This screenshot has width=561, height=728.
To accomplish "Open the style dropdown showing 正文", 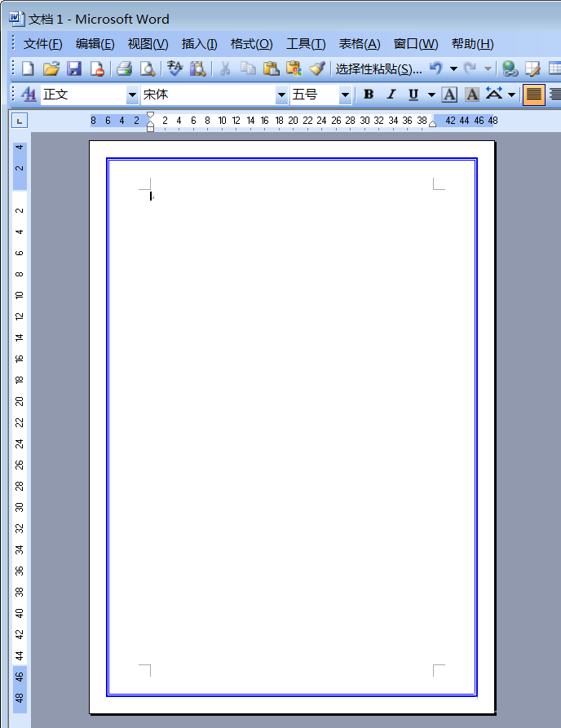I will [132, 95].
